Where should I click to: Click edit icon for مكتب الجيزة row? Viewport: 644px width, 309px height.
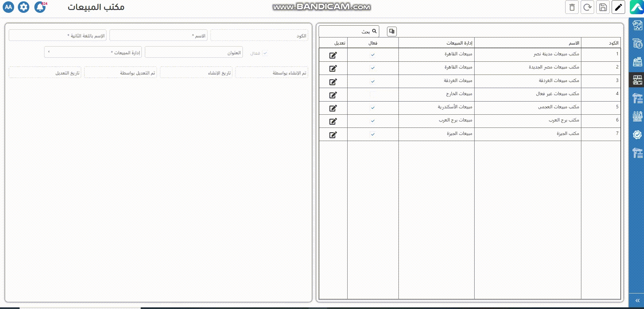click(x=333, y=135)
